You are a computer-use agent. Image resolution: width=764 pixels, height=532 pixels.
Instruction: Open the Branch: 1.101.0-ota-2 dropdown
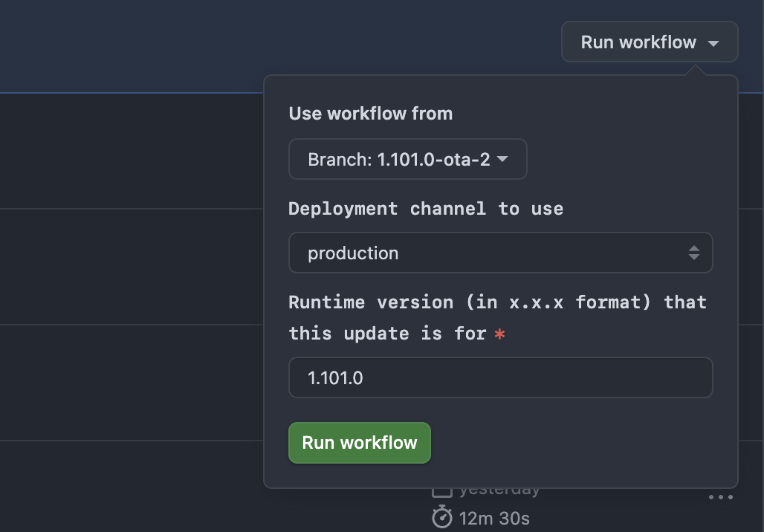coord(407,159)
